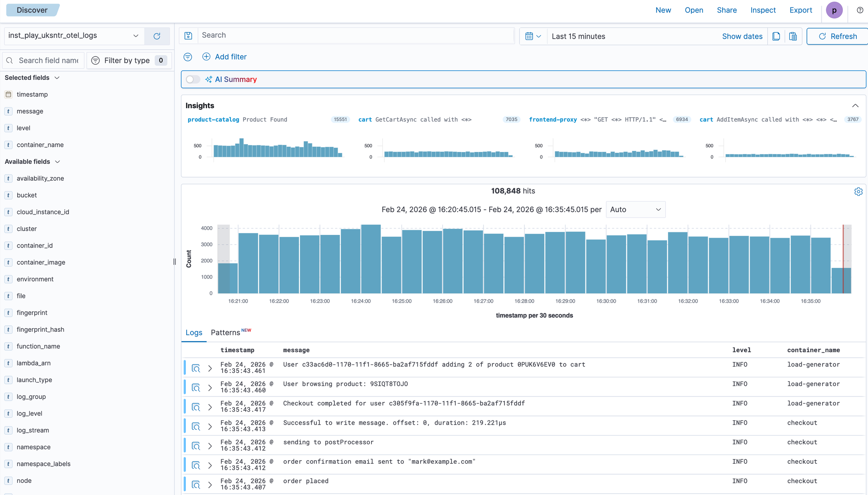Click inside the Search input field
868x495 pixels.
click(x=347, y=35)
